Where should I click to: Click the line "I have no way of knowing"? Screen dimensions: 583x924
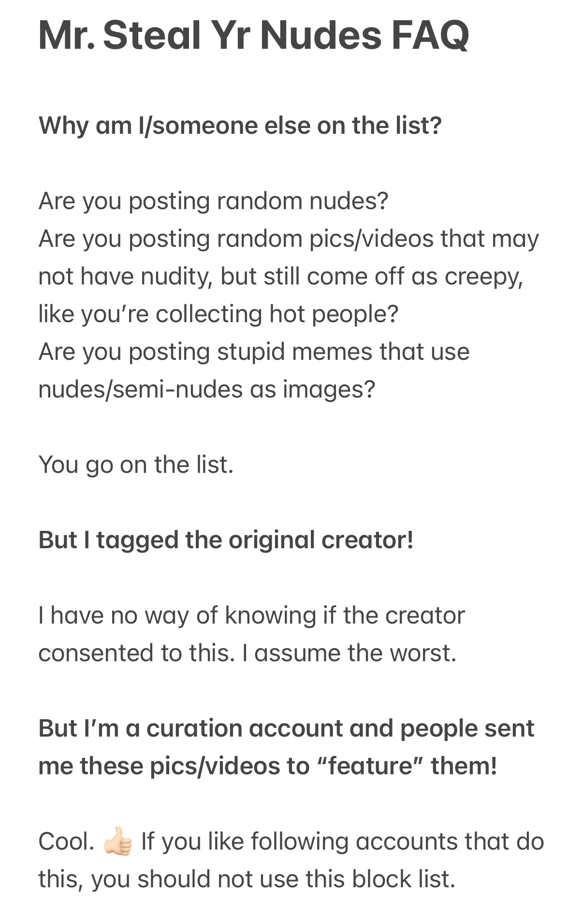(x=251, y=615)
